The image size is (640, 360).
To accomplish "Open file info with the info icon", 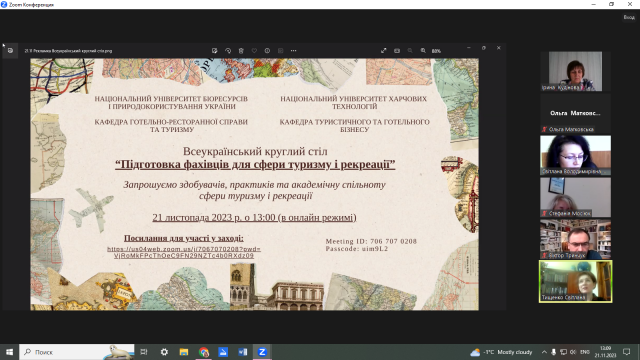I will coord(267,51).
